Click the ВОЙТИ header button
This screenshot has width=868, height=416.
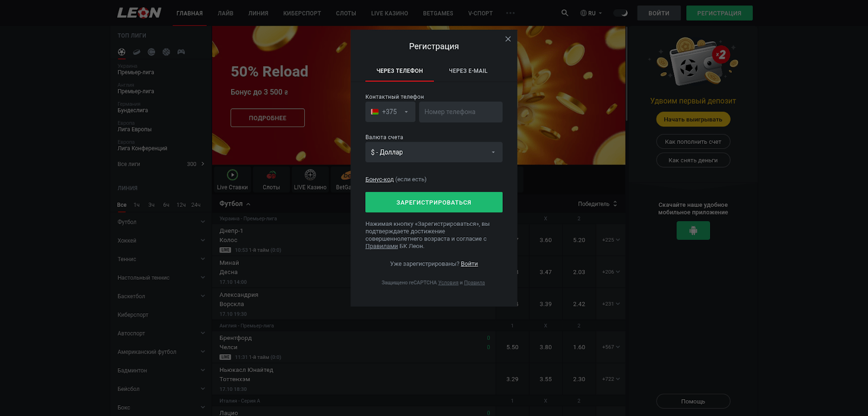pyautogui.click(x=659, y=13)
